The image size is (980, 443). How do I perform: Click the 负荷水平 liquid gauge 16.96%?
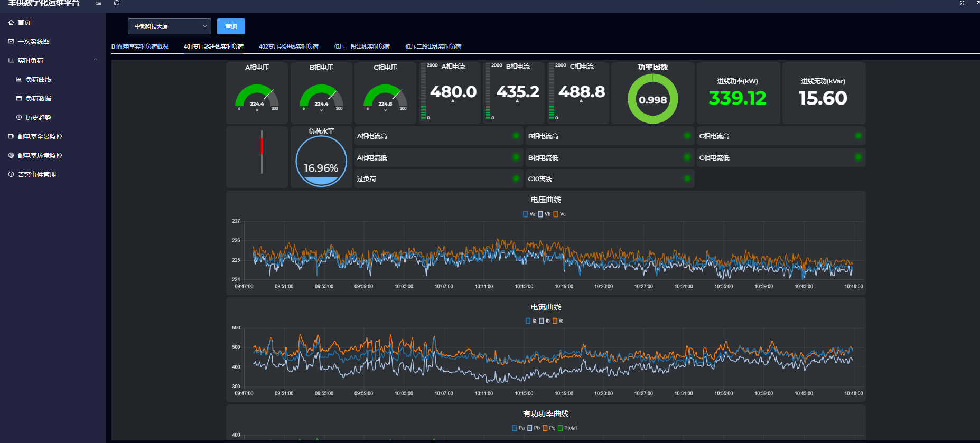point(321,161)
